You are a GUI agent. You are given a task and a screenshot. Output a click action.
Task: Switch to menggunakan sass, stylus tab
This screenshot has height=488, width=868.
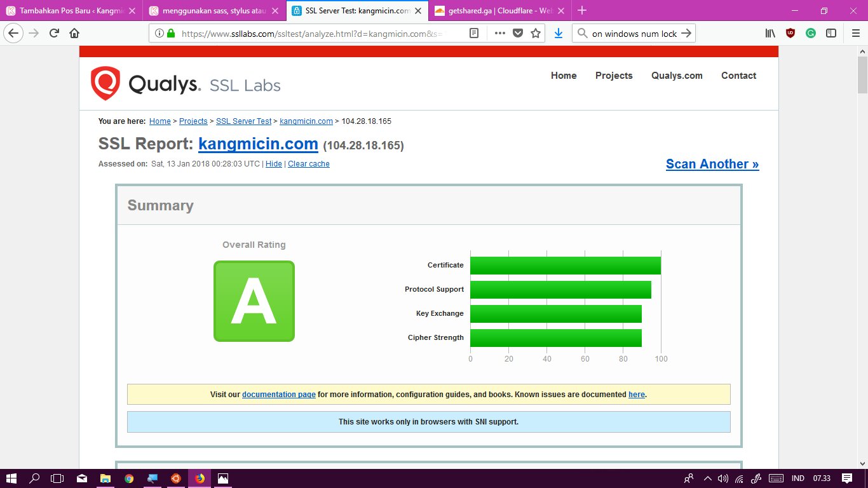tap(214, 10)
